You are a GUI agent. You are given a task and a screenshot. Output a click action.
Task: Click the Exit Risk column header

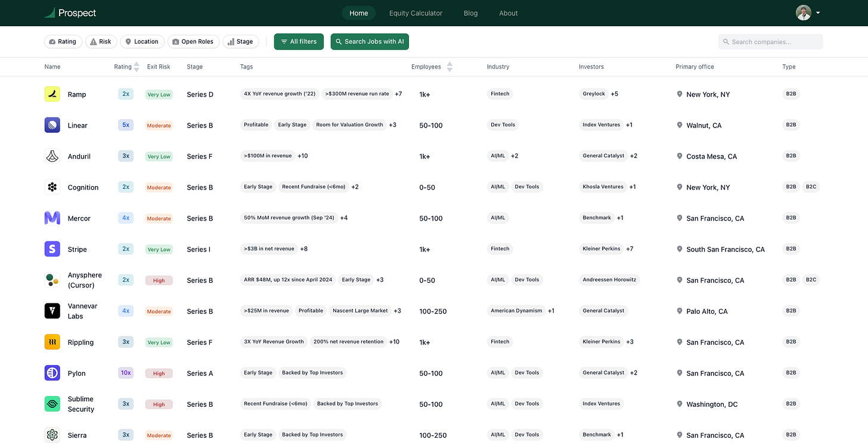159,67
